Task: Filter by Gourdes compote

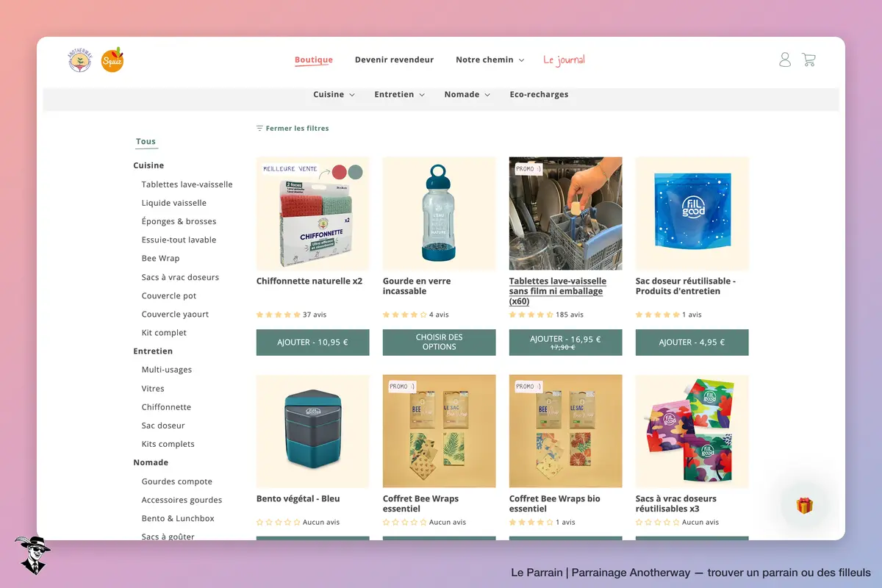Action: coord(176,481)
